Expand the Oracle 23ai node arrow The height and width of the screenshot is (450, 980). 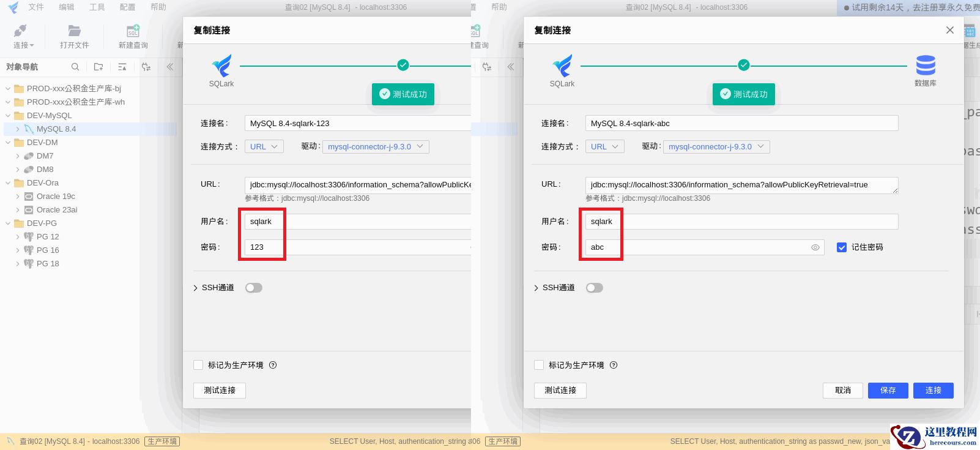coord(18,210)
